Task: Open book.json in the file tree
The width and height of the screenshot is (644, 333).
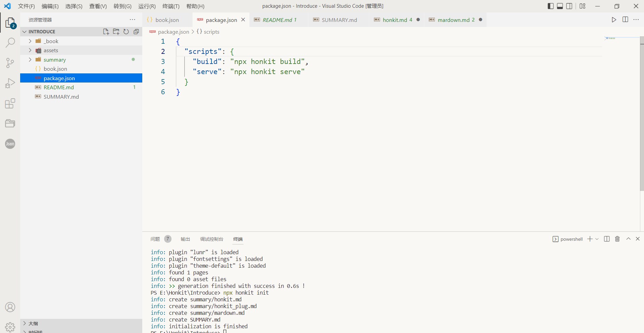Action: click(81, 69)
